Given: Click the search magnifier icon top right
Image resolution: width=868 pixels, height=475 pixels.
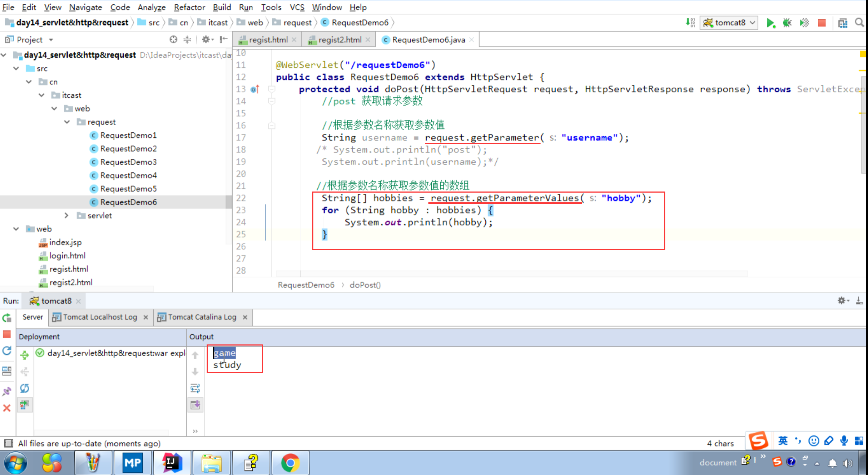Looking at the screenshot, I should click(x=859, y=23).
